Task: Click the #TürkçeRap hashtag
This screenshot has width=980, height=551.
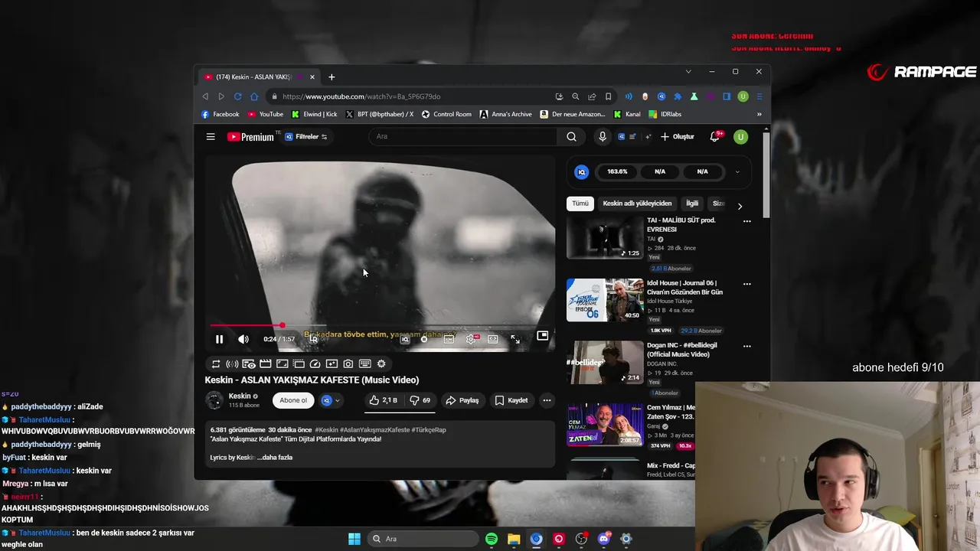Action: click(x=429, y=430)
